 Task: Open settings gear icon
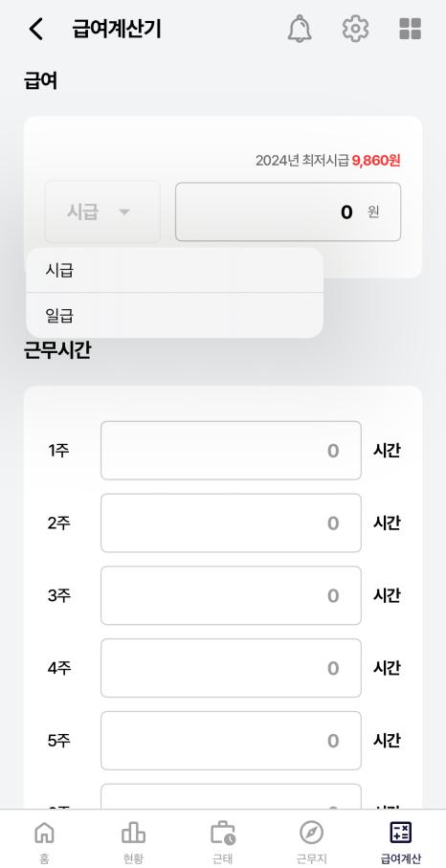(355, 29)
